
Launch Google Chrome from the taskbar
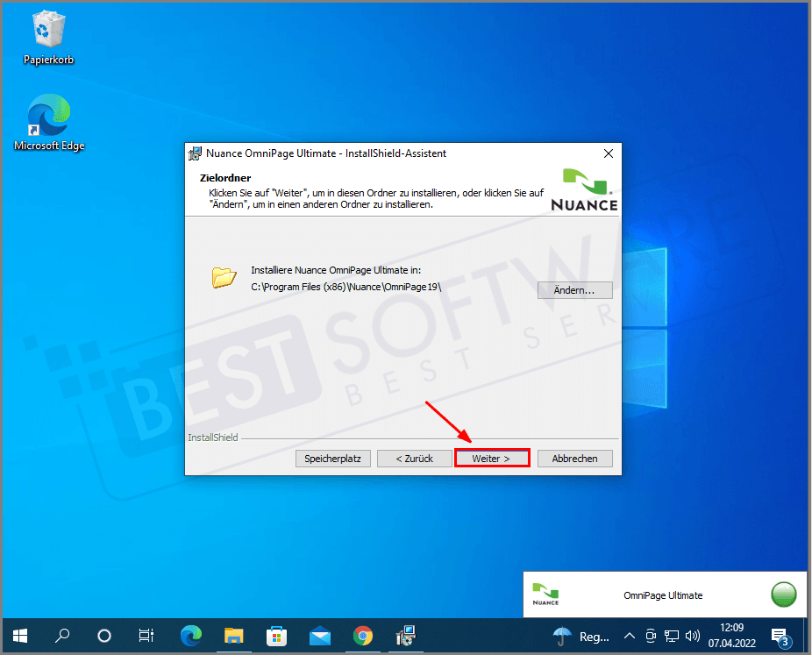pyautogui.click(x=363, y=635)
